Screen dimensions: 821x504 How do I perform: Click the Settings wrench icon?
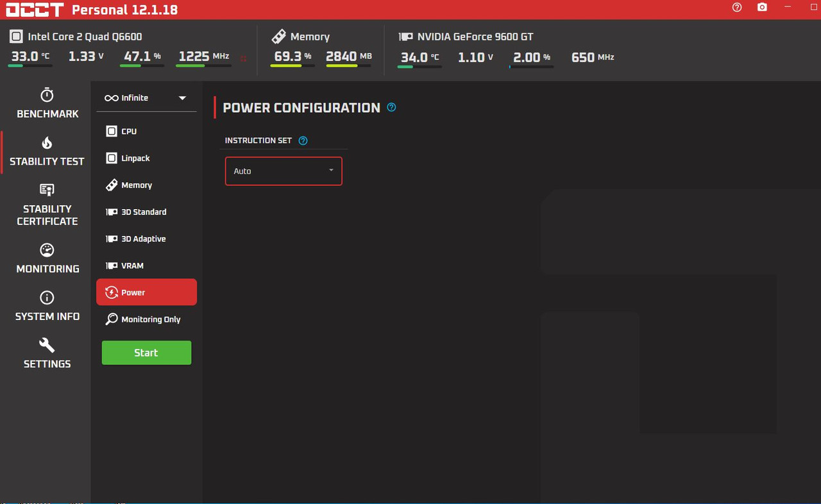47,346
